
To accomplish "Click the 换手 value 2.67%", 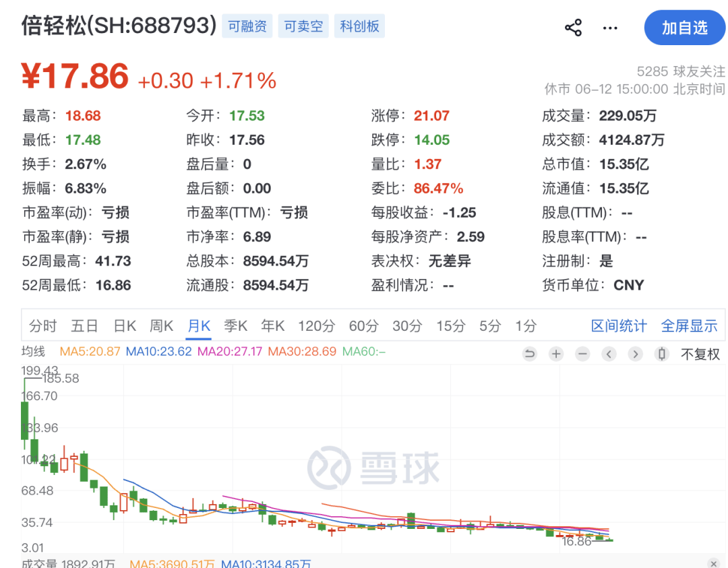I will point(86,164).
